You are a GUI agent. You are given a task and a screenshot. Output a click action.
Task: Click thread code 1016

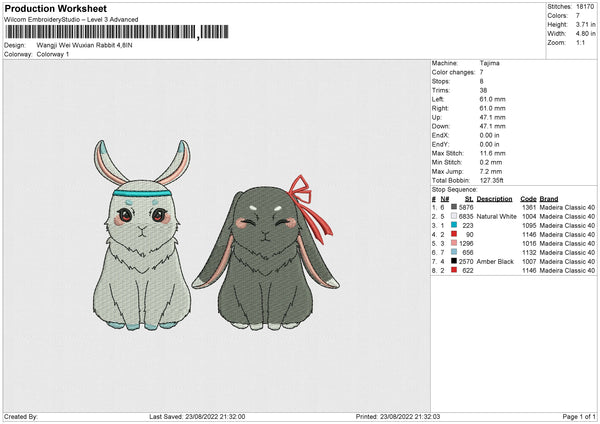tap(529, 243)
